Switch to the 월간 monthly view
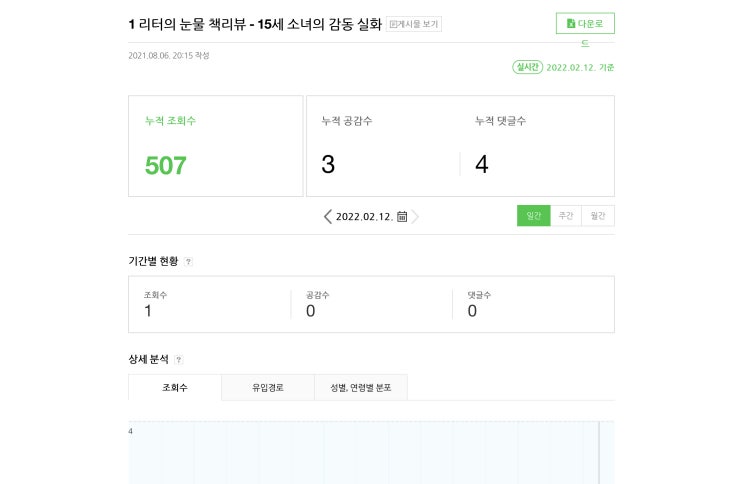Image resolution: width=743 pixels, height=484 pixels. pos(598,216)
